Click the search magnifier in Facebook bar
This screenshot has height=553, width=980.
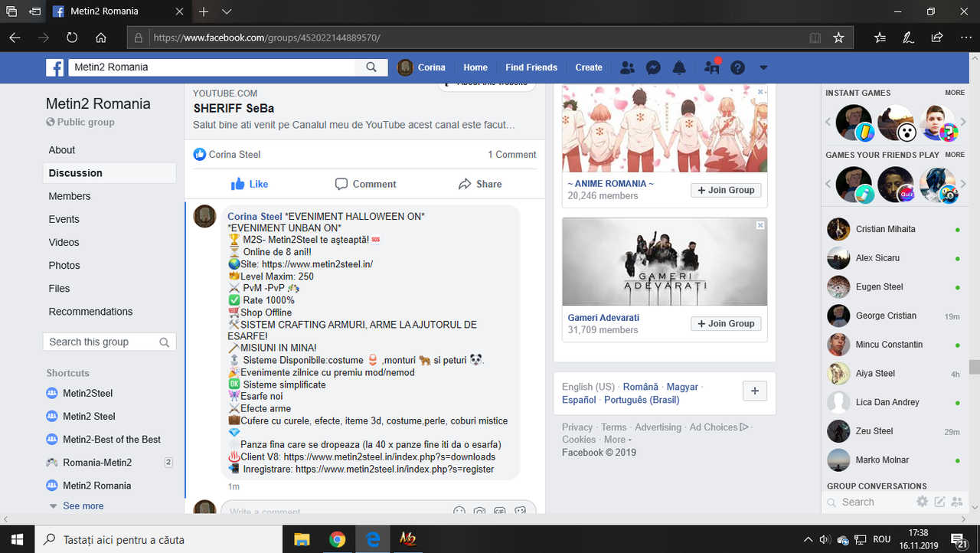pyautogui.click(x=371, y=67)
